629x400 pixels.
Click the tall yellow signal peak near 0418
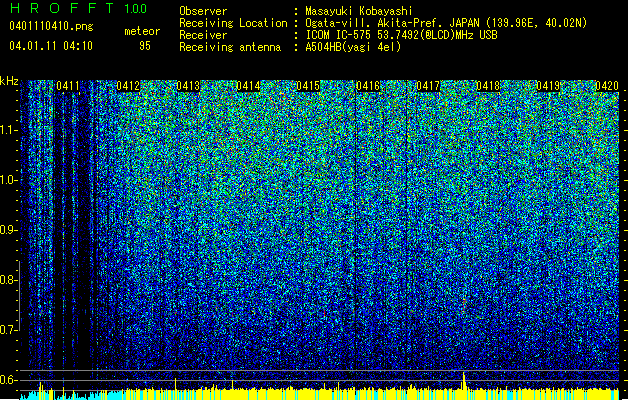(x=464, y=381)
